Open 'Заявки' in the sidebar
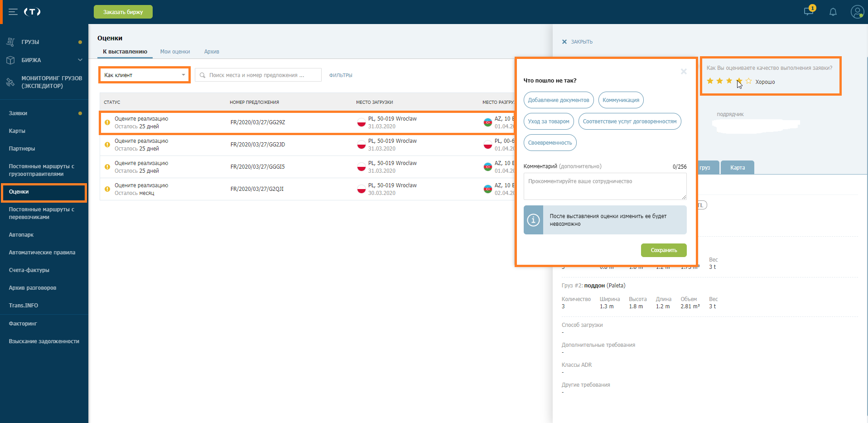The height and width of the screenshot is (423, 868). point(18,113)
